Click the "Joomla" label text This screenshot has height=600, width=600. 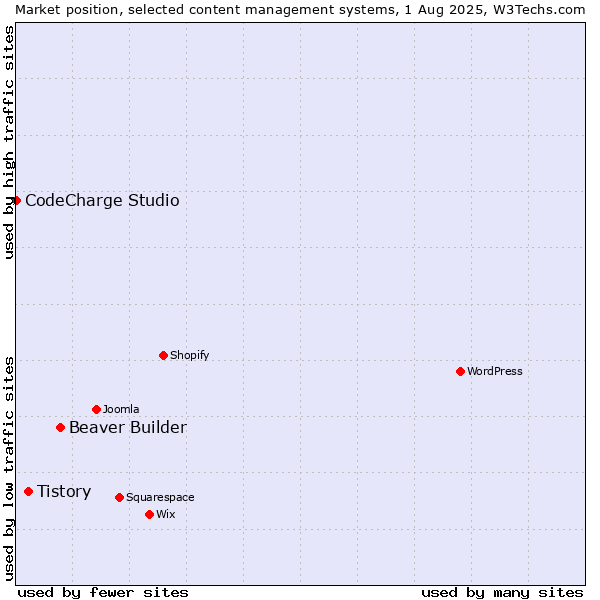click(121, 409)
